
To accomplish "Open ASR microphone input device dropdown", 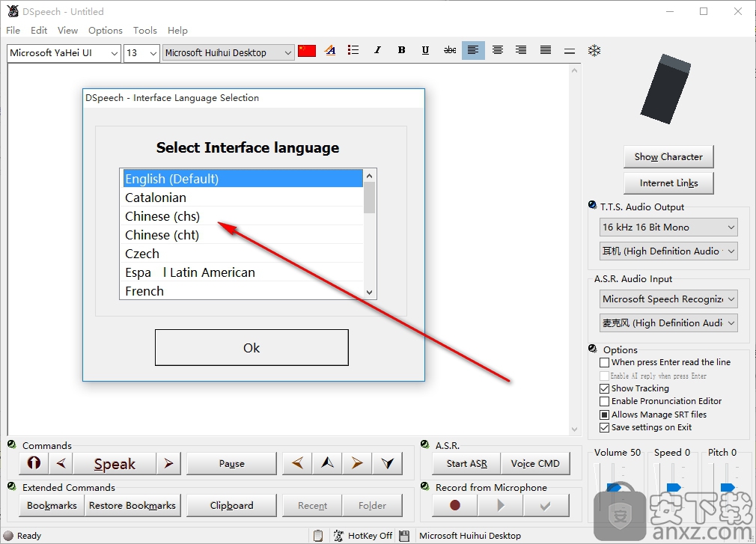I will 668,323.
